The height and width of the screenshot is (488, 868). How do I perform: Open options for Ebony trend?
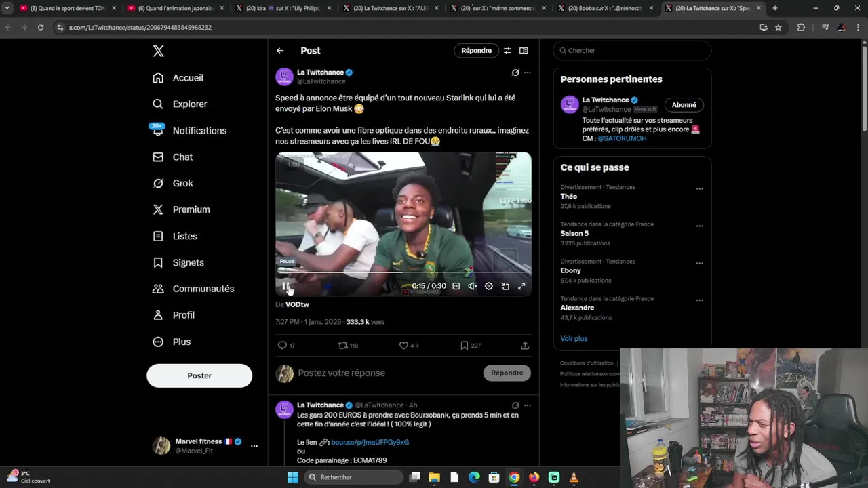point(699,263)
